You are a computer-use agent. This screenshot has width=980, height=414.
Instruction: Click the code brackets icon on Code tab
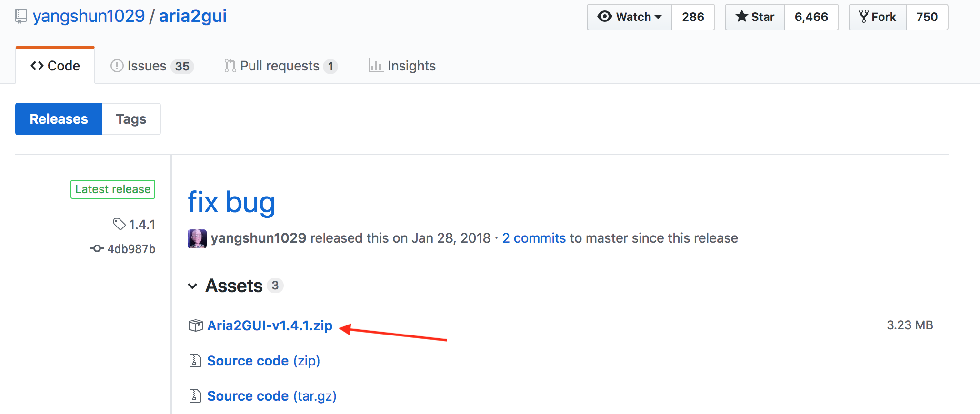(x=37, y=66)
